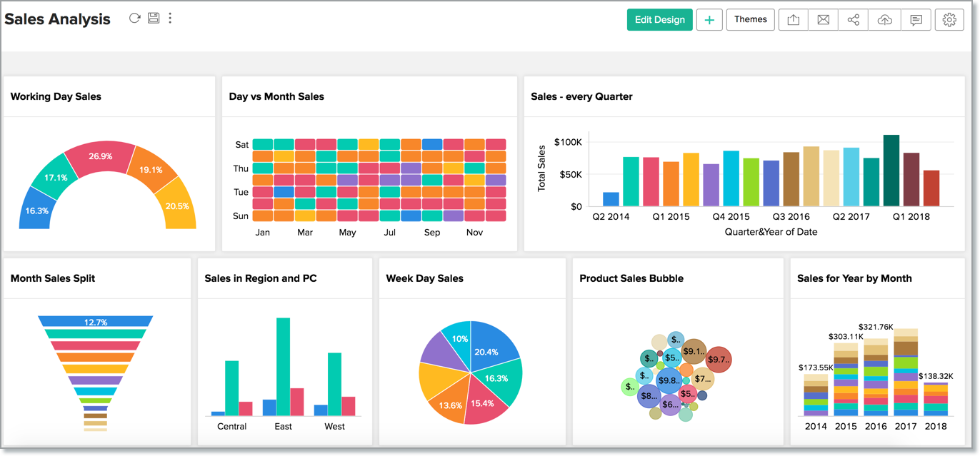The image size is (980, 456).
Task: Select the Sales - every Quarter title
Action: [x=581, y=96]
